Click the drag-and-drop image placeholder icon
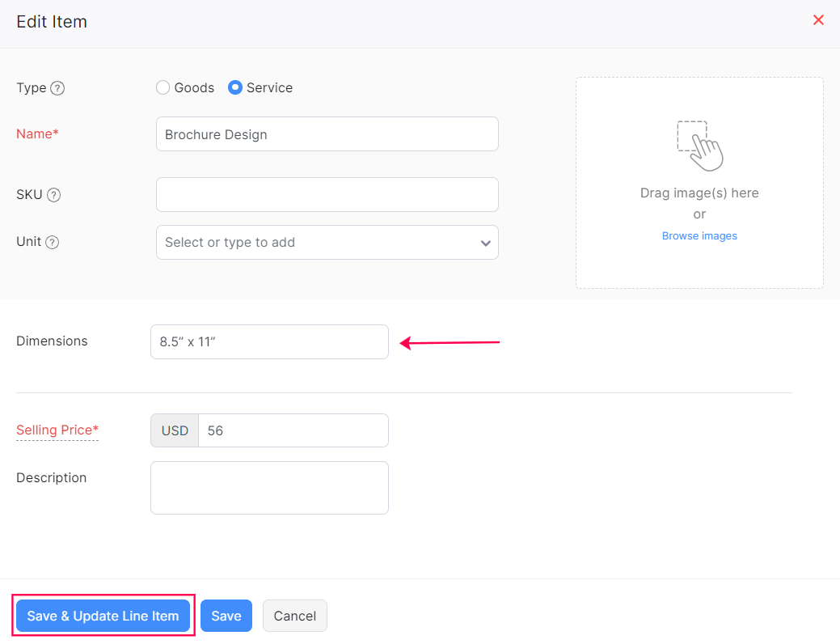Viewport: 840px width, 644px height. pyautogui.click(x=699, y=146)
